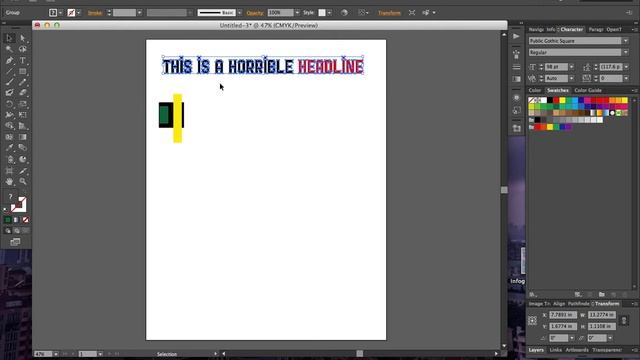Image resolution: width=640 pixels, height=360 pixels.
Task: Click the Opacity label in control bar
Action: pyautogui.click(x=255, y=13)
